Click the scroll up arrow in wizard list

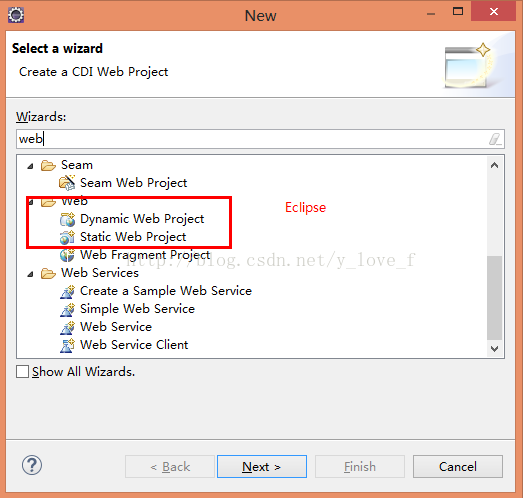[494, 165]
